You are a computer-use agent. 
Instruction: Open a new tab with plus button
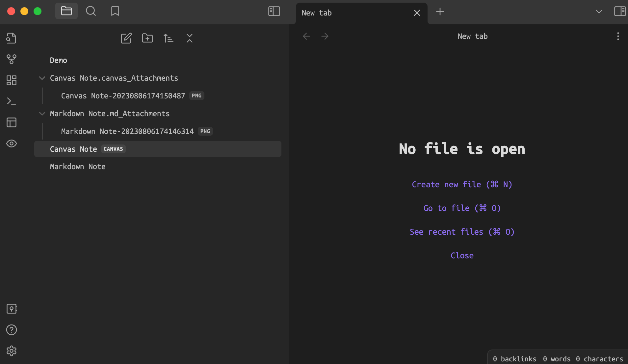[440, 12]
